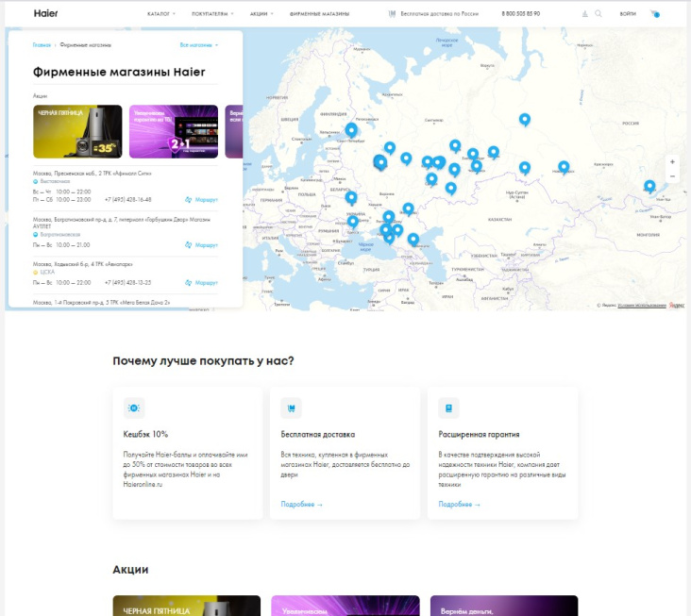This screenshot has width=691, height=616.
Task: Expand the Все магазины dropdown
Action: [x=199, y=45]
